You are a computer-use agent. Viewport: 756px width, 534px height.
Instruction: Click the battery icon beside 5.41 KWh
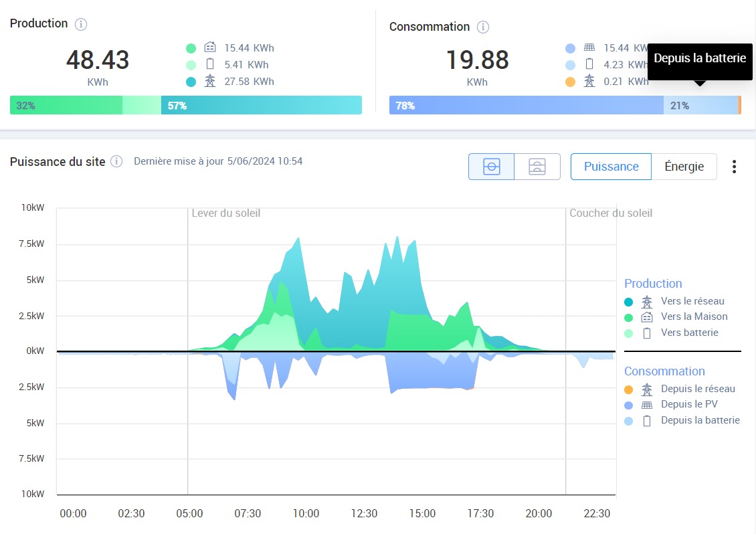coord(210,64)
